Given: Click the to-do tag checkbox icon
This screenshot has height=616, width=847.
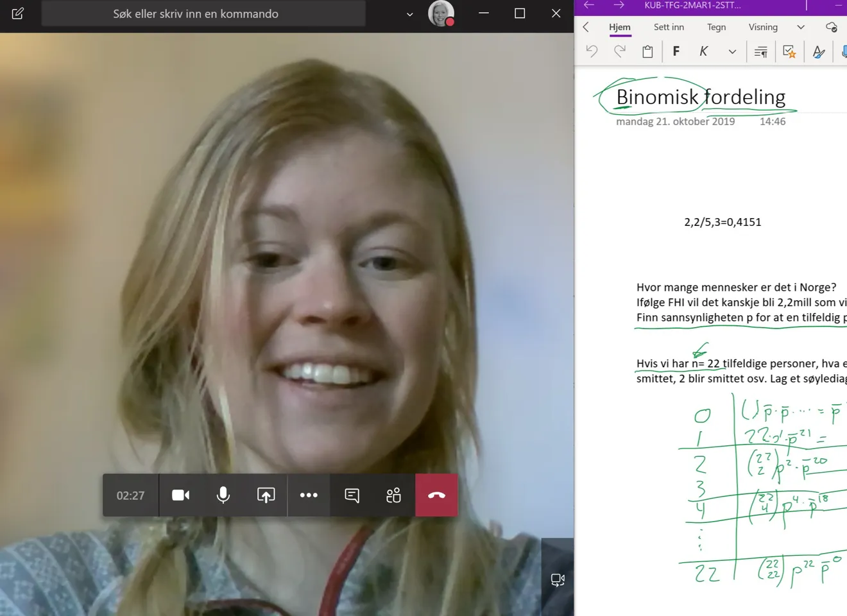Looking at the screenshot, I should click(x=789, y=51).
